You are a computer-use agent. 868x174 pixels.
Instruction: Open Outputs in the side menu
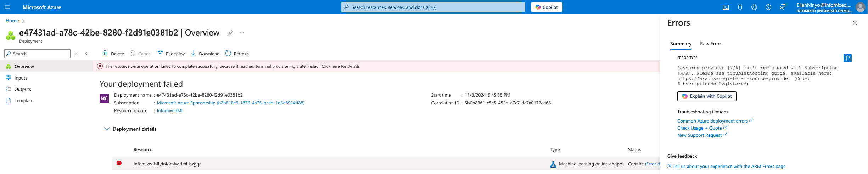[x=46, y=89]
